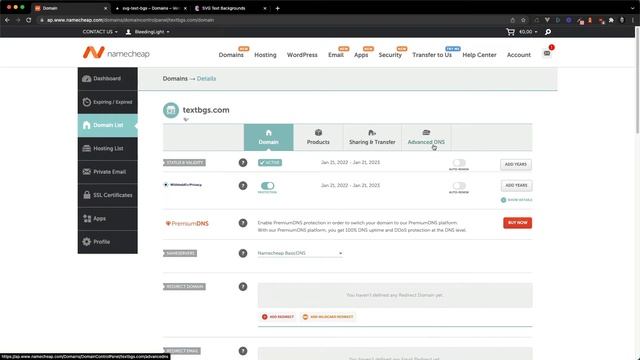Click the Domains breadcrumb link
The height and width of the screenshot is (360, 640).
pos(175,78)
